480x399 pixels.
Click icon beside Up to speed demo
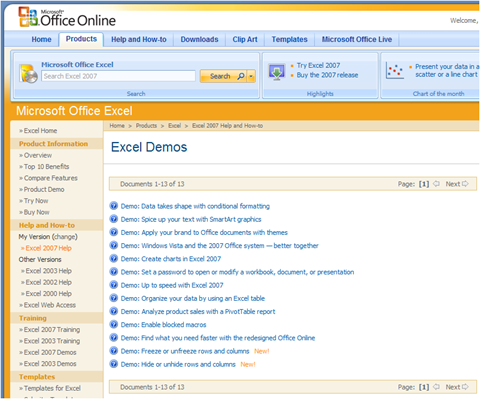[114, 285]
